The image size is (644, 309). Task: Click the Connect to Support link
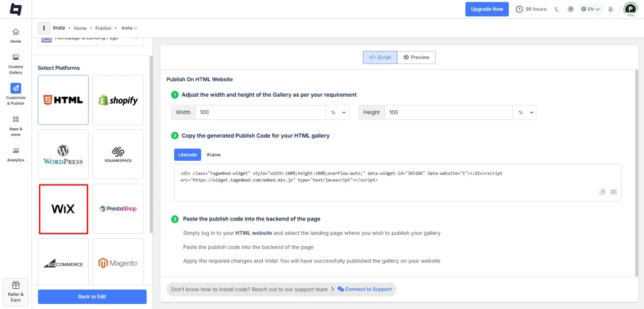click(364, 290)
